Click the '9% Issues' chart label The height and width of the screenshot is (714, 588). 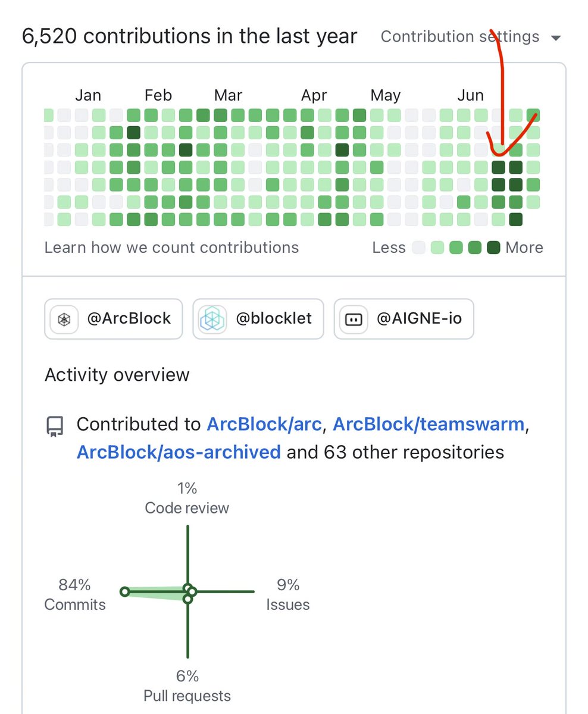click(288, 595)
